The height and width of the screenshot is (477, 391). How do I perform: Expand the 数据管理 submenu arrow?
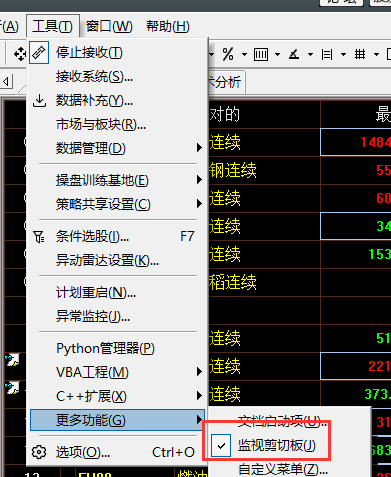pos(199,148)
